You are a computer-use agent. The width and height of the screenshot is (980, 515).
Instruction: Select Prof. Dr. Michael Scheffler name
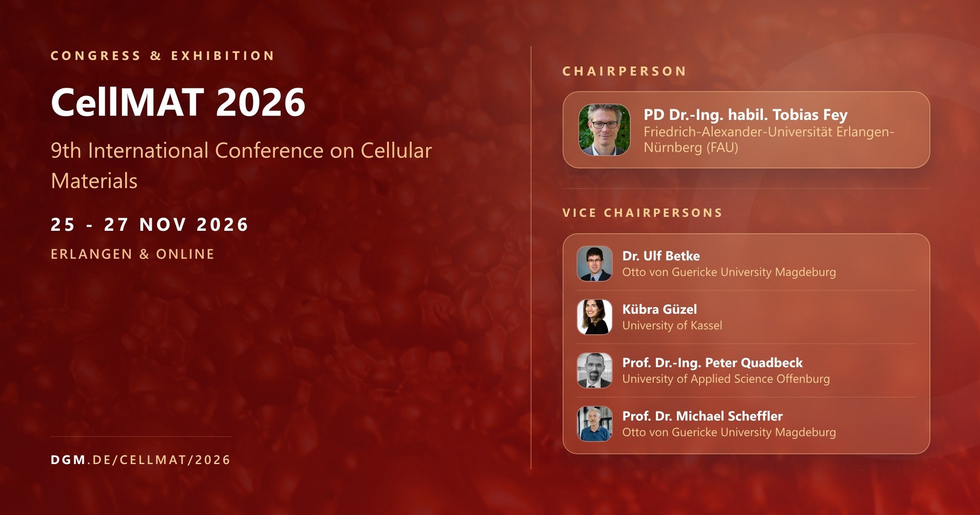tap(703, 416)
